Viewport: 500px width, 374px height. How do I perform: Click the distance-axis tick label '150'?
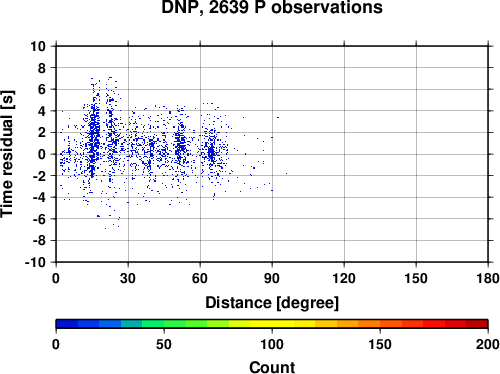(x=416, y=278)
